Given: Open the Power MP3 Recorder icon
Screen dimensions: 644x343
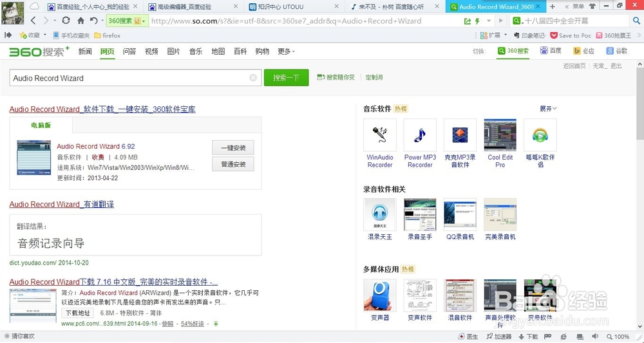Looking at the screenshot, I should [x=420, y=135].
